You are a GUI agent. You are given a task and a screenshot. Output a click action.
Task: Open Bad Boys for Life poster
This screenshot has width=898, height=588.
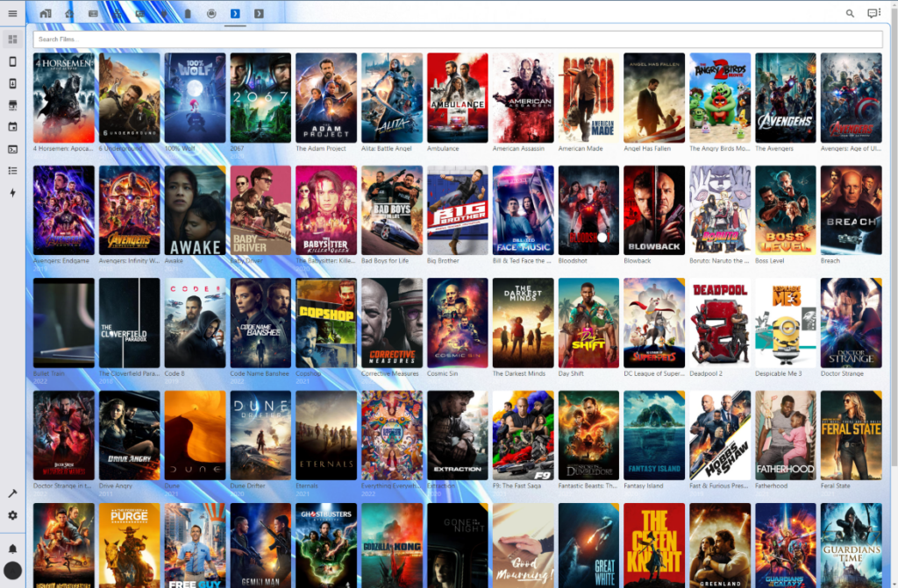[392, 210]
